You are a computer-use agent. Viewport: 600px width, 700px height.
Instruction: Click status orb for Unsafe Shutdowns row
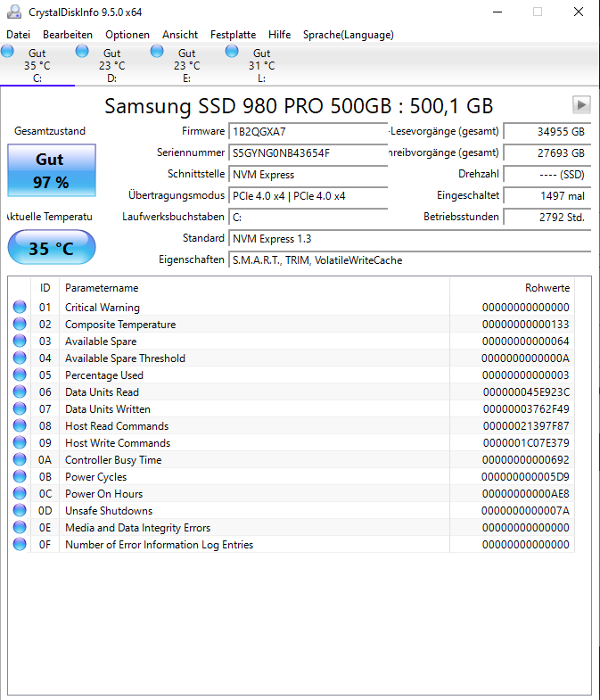[x=20, y=510]
